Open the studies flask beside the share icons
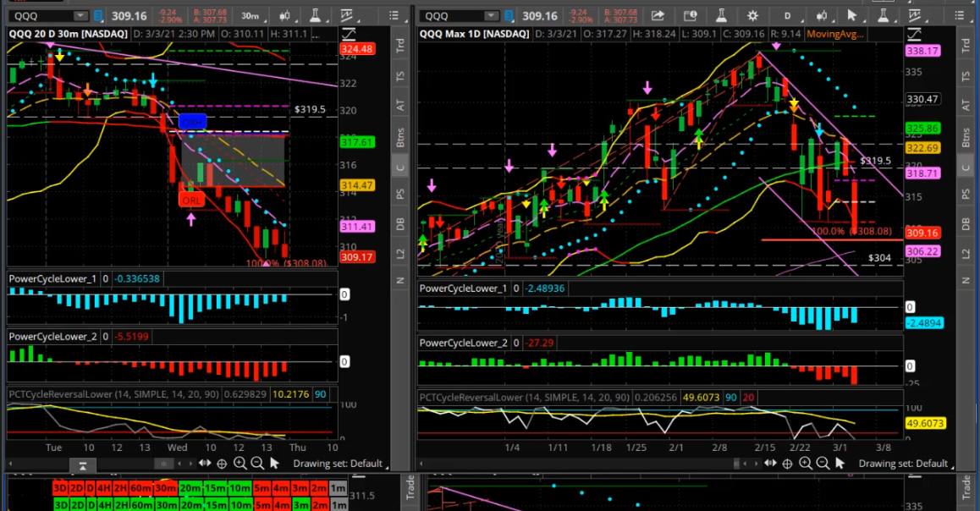The height and width of the screenshot is (511, 980). [721, 15]
